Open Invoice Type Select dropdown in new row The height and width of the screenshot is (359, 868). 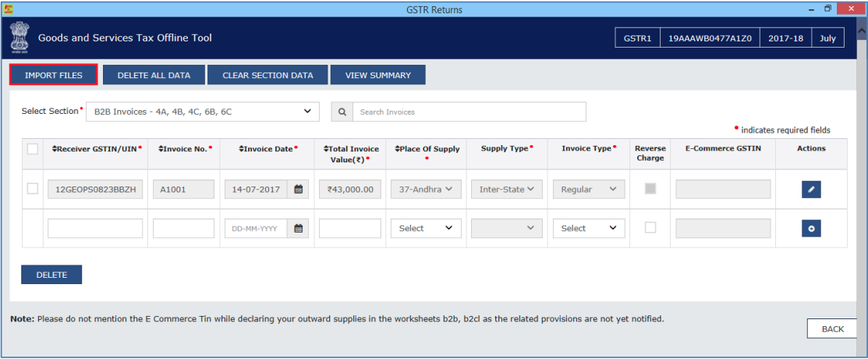(x=589, y=228)
